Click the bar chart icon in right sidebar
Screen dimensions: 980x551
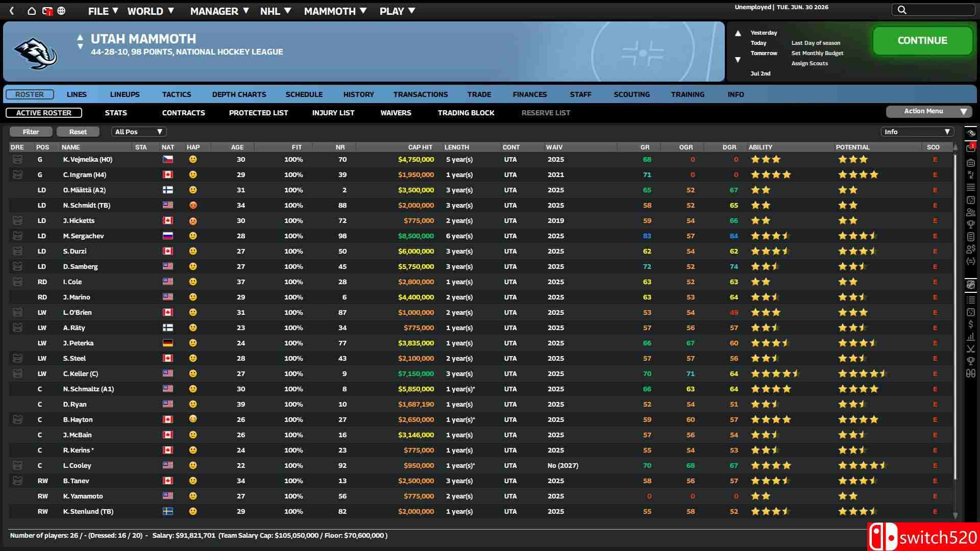(970, 337)
